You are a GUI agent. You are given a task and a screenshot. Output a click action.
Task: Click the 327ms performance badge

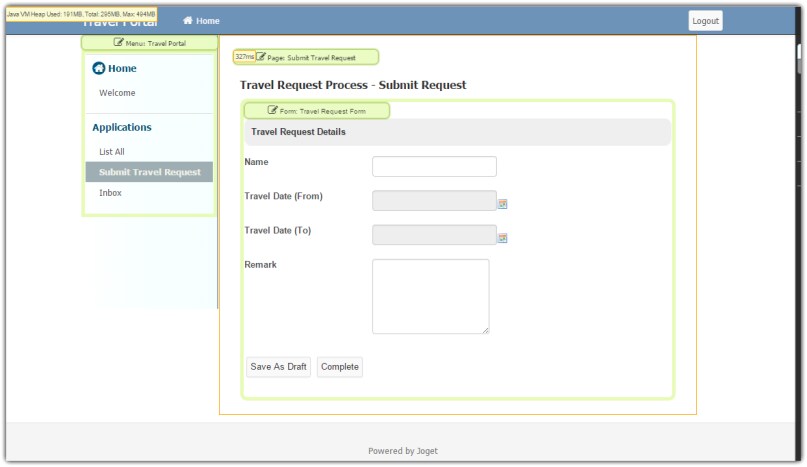(x=244, y=57)
